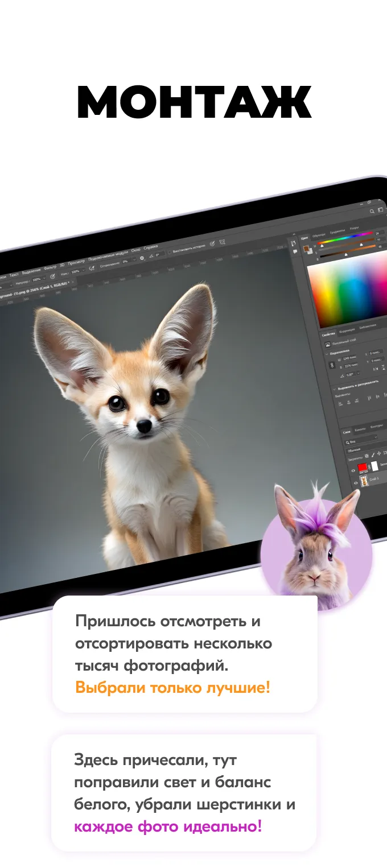
Task: Click the airbrush icon after Нажим
Action: pyautogui.click(x=92, y=268)
